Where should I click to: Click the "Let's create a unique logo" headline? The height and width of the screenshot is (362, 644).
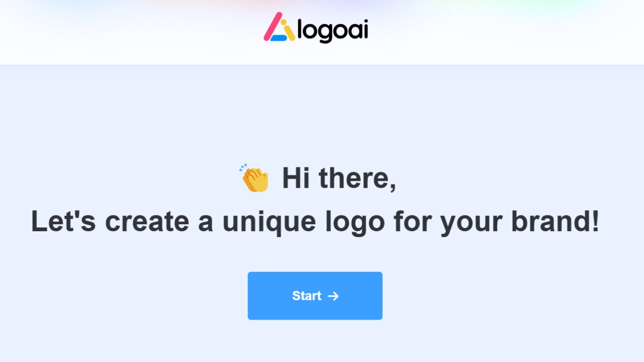tap(315, 221)
